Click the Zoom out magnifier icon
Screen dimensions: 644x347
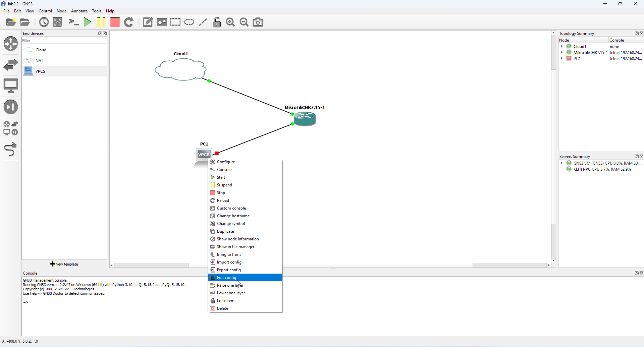(244, 22)
